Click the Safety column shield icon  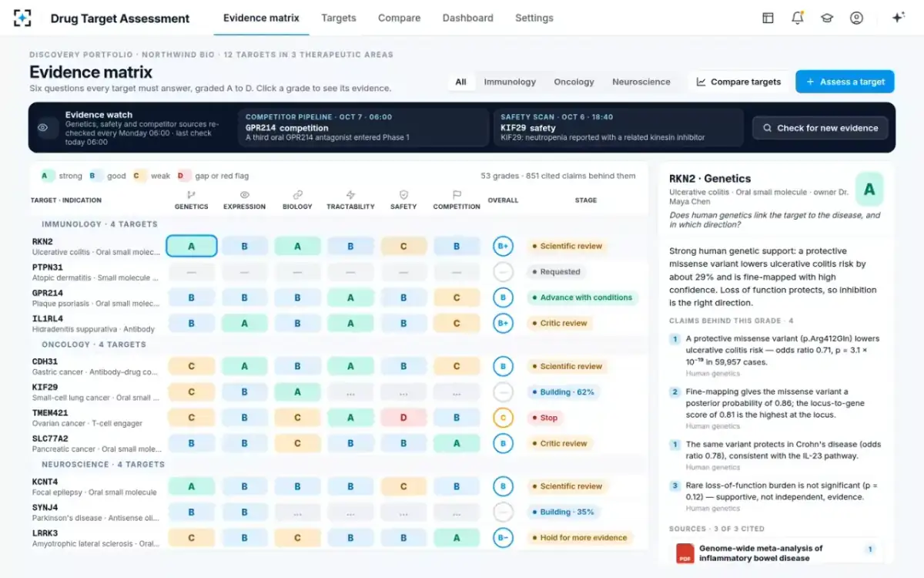pyautogui.click(x=403, y=195)
